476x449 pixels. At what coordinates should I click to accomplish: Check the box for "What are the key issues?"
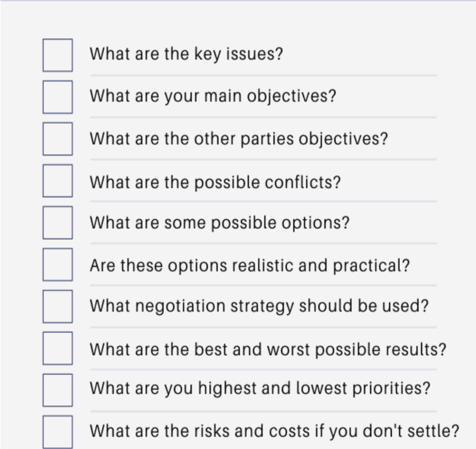58,55
